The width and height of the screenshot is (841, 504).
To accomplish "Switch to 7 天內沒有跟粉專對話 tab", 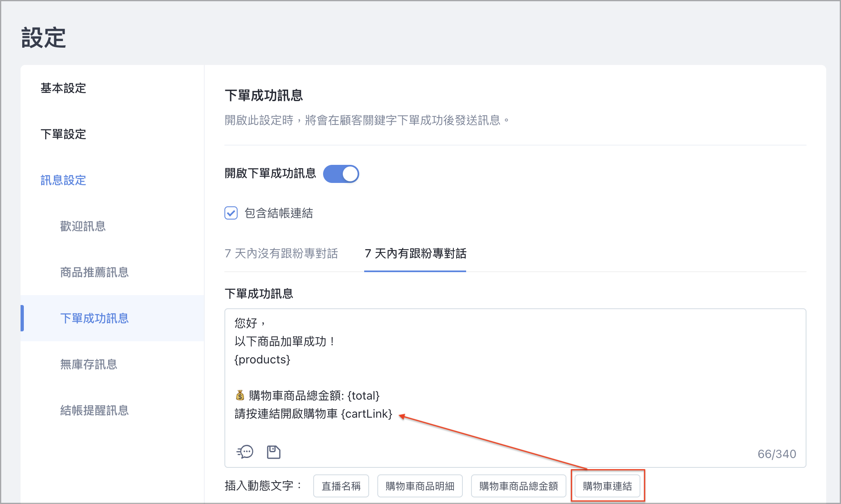I will tap(281, 253).
